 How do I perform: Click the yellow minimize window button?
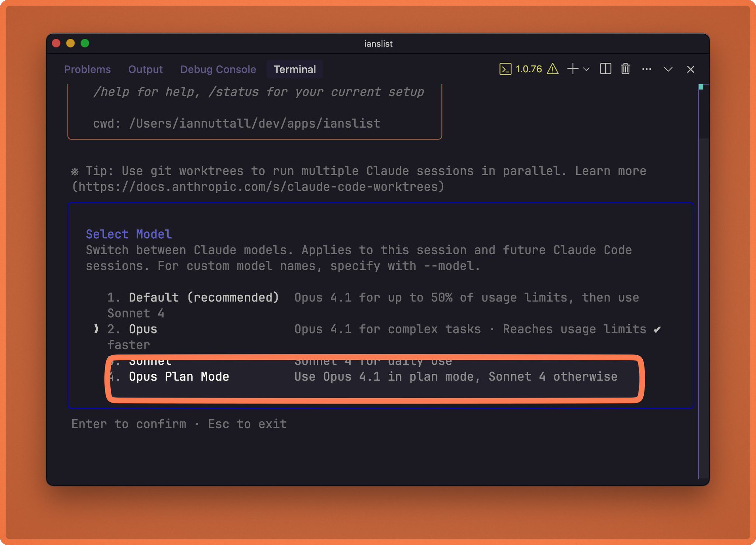point(71,44)
